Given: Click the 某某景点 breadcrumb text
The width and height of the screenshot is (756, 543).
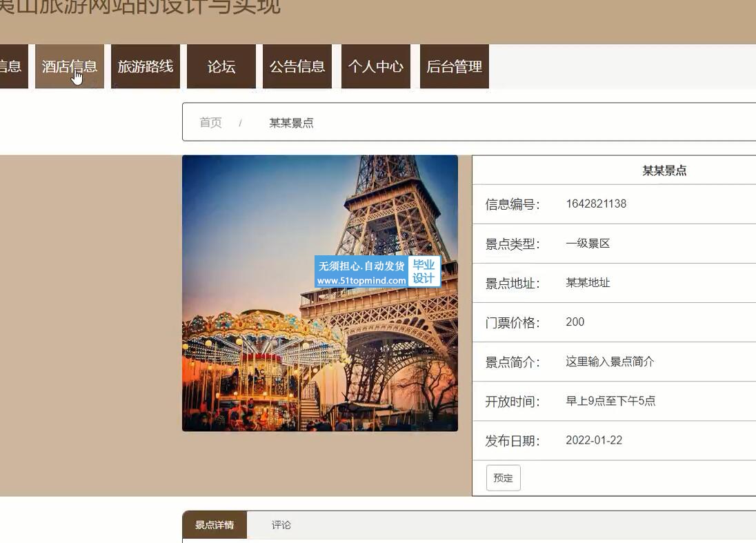Looking at the screenshot, I should point(291,123).
